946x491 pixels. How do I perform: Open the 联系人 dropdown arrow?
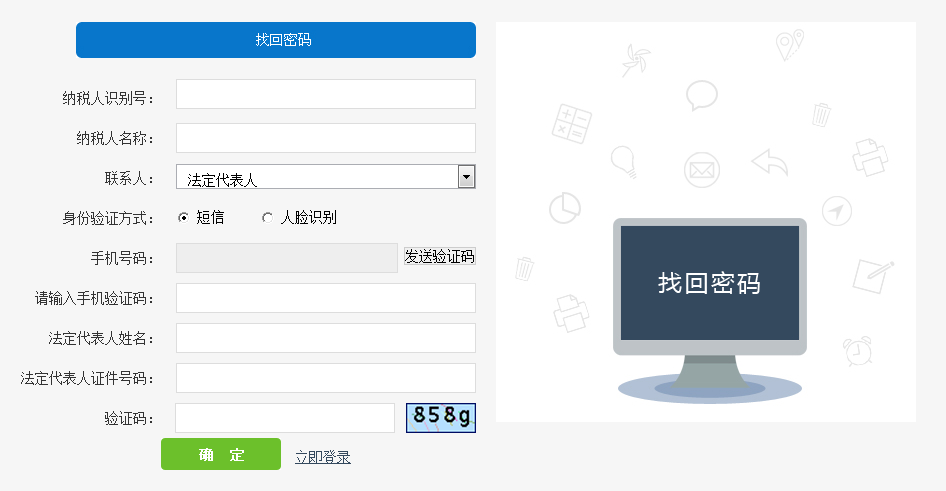[466, 177]
